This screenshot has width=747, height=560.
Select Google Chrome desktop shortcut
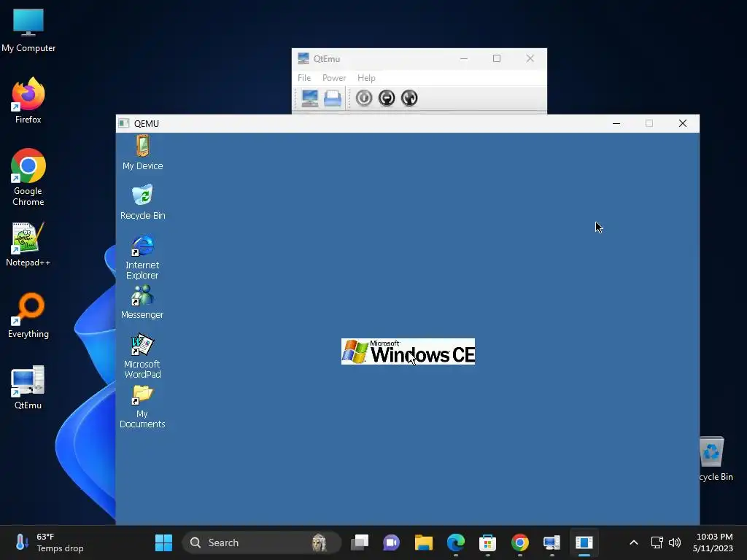28,177
